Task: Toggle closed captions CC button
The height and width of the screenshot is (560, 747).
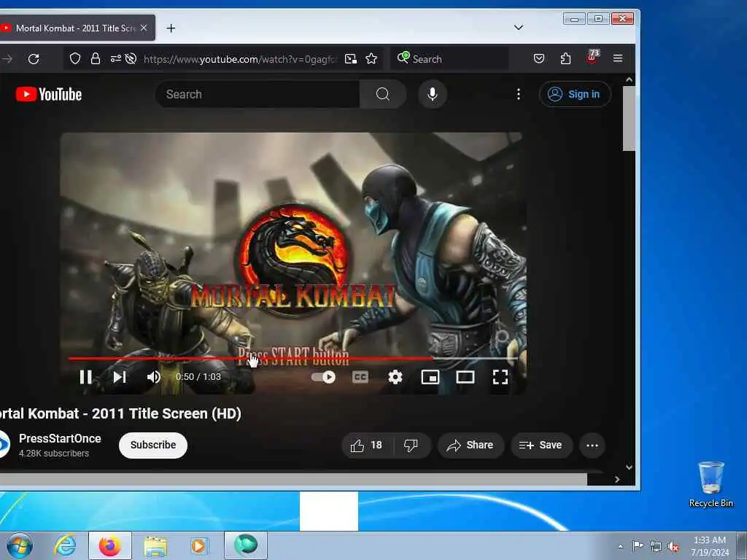Action: click(x=360, y=377)
